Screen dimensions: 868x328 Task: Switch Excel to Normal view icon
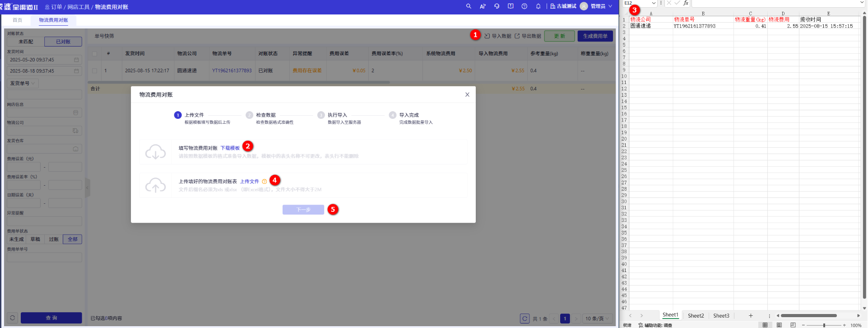tap(765, 325)
